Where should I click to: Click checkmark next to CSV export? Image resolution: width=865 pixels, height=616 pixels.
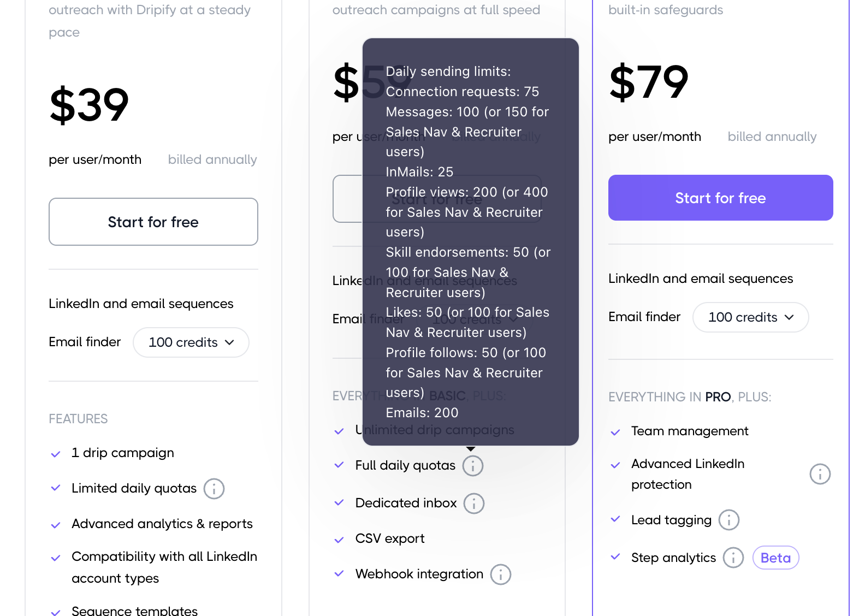(x=339, y=540)
